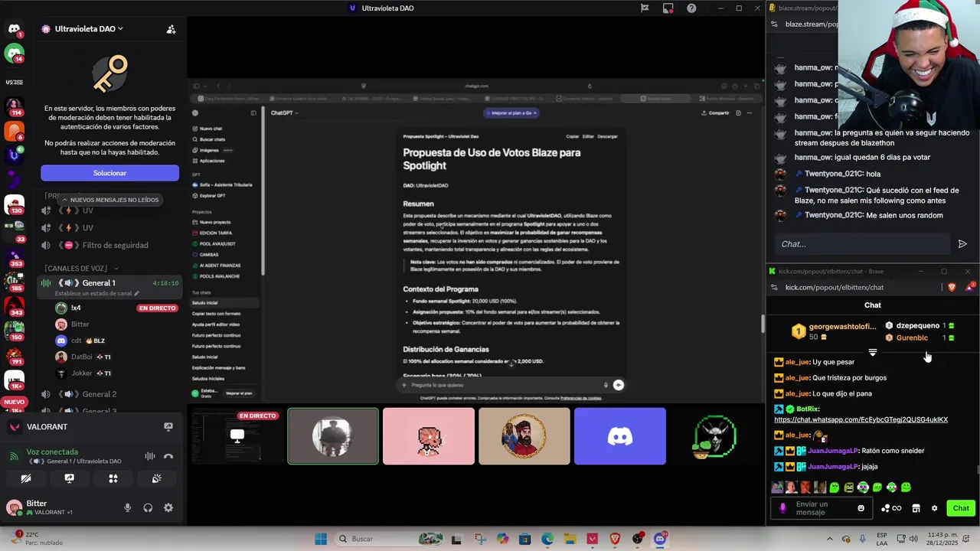Screen dimensions: 980x551
Task: Select the live stream thumbnail tile
Action: [237, 436]
